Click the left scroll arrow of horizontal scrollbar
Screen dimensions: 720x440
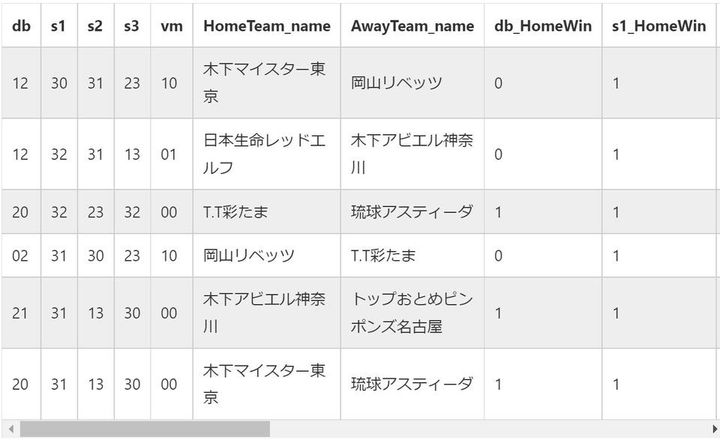coord(8,429)
